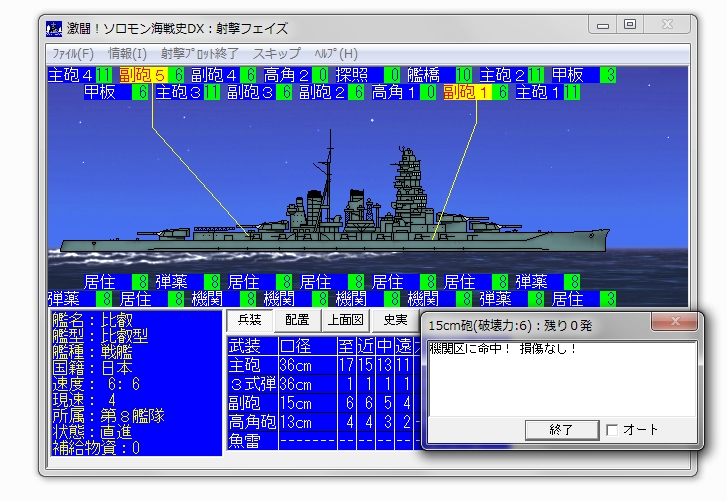
Task: Click the 機関区に命中! 損傷なし! message text
Action: coord(503,349)
